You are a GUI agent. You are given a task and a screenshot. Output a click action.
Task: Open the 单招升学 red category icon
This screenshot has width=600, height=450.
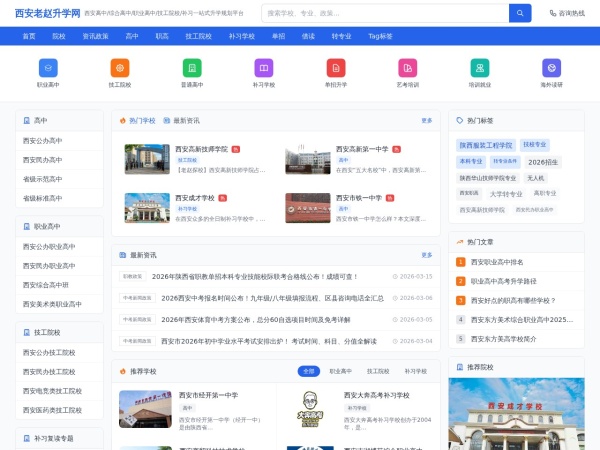pyautogui.click(x=336, y=68)
